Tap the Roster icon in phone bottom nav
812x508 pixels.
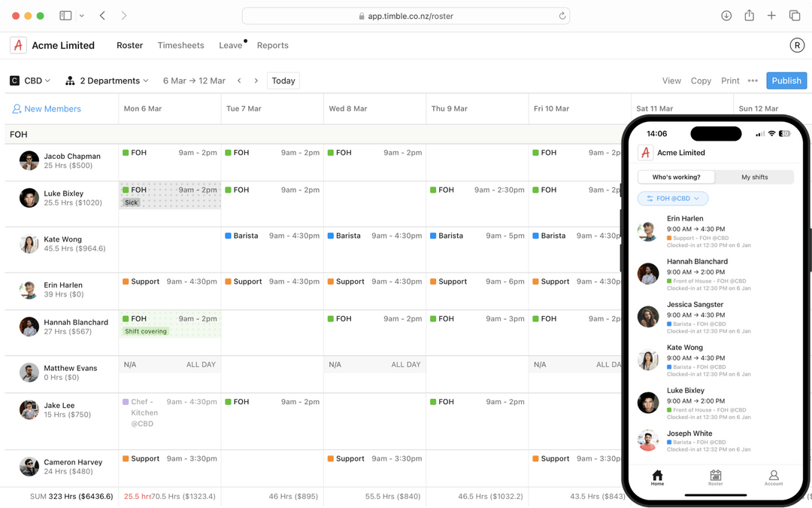715,476
